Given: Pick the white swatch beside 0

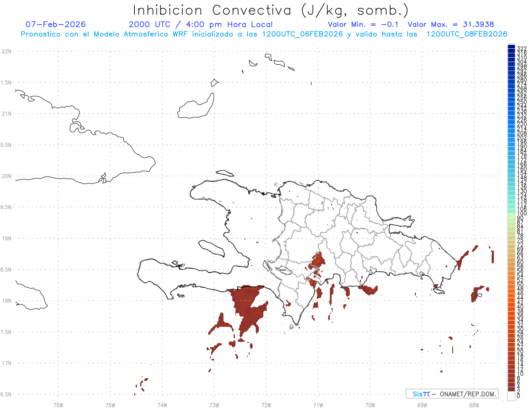Looking at the screenshot, I should pyautogui.click(x=512, y=396).
